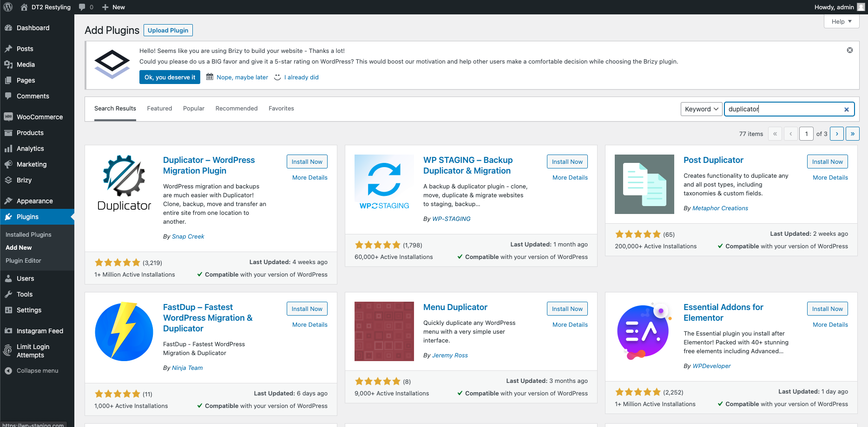Viewport: 868px width, 427px height.
Task: Open the New content menu
Action: click(x=113, y=7)
